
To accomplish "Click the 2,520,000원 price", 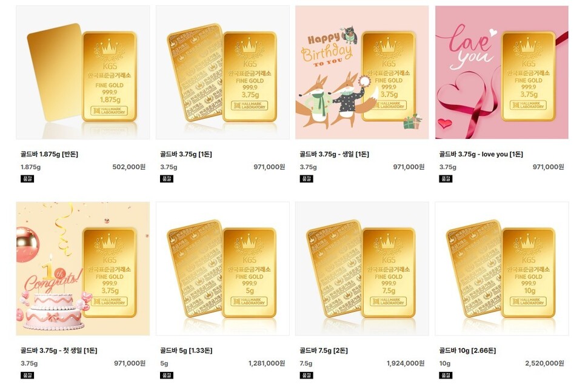I will (x=544, y=363).
